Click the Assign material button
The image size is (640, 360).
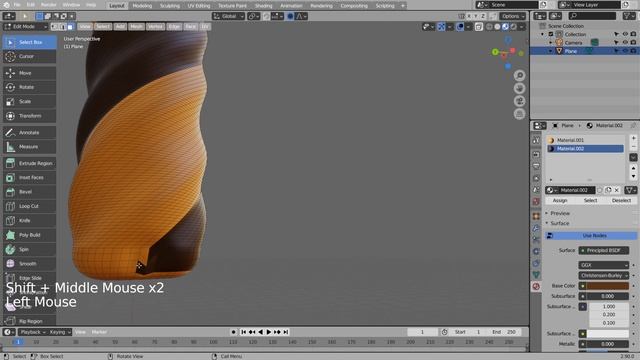click(560, 200)
